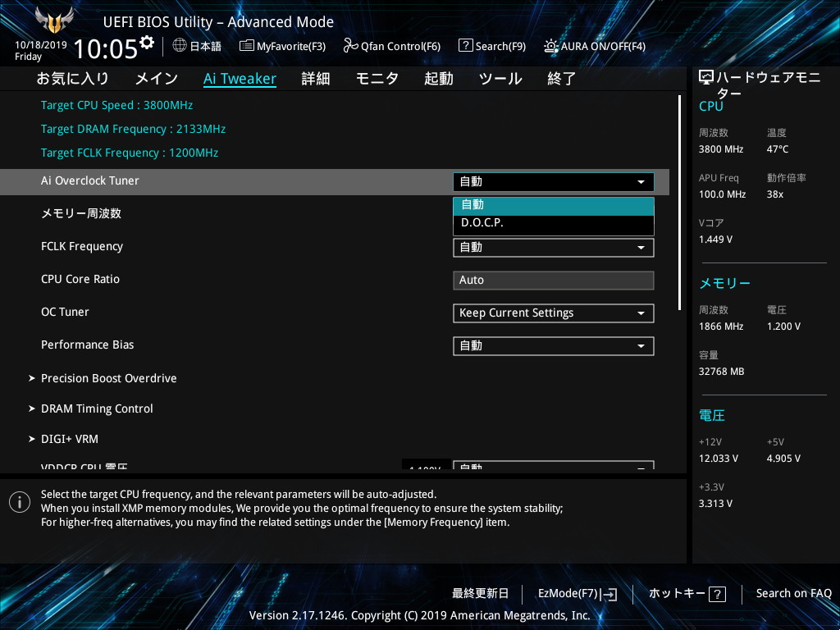Select the Performance Bias label
This screenshot has width=840, height=630.
87,345
